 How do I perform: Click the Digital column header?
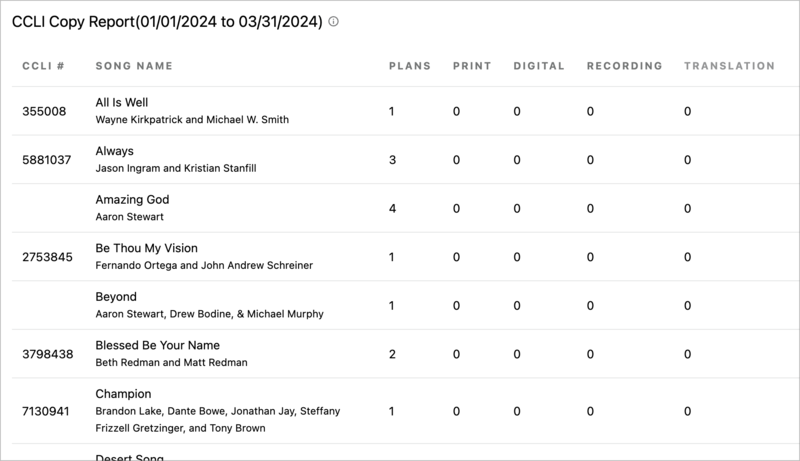pos(539,66)
